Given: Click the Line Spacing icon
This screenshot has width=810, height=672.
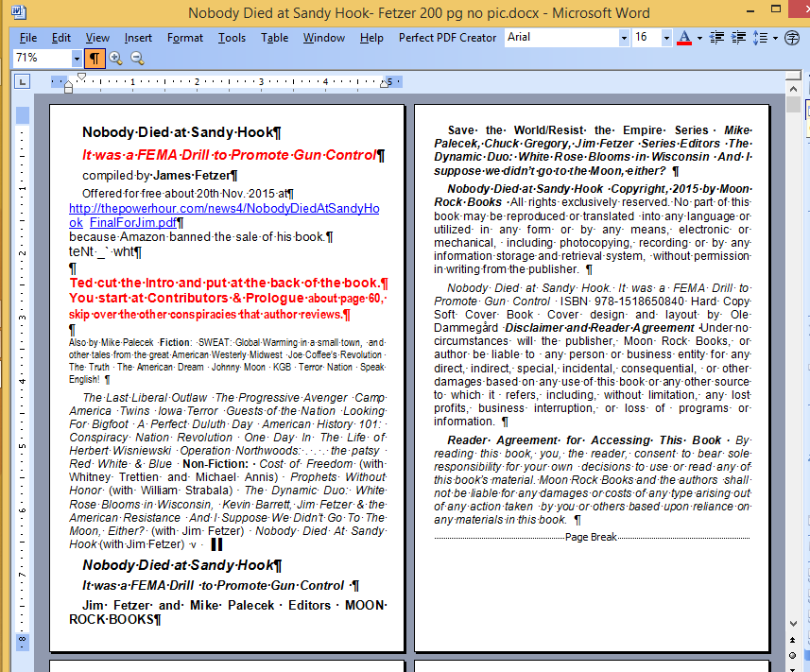Looking at the screenshot, I should coord(761,38).
